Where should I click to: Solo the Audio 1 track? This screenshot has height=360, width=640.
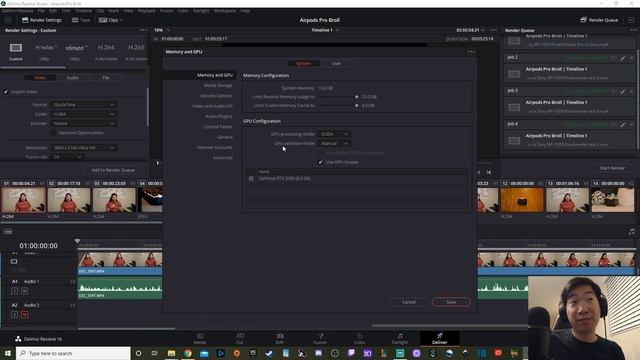[14, 291]
